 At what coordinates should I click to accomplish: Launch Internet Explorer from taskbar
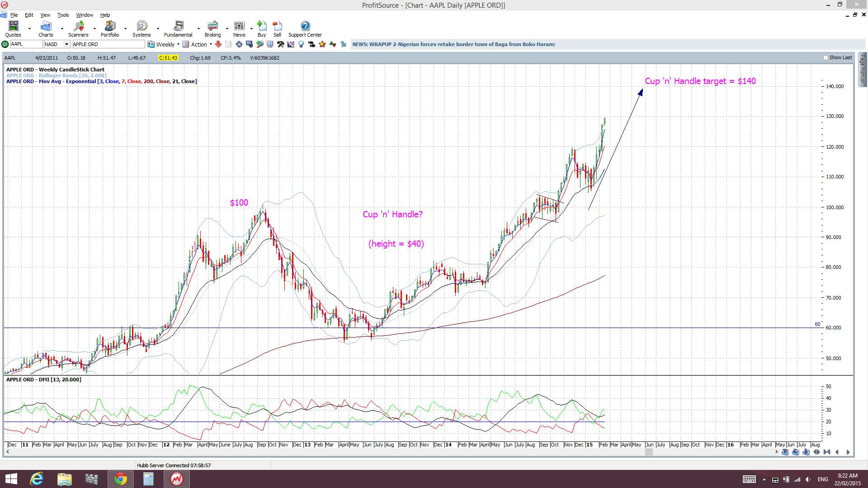tap(37, 479)
